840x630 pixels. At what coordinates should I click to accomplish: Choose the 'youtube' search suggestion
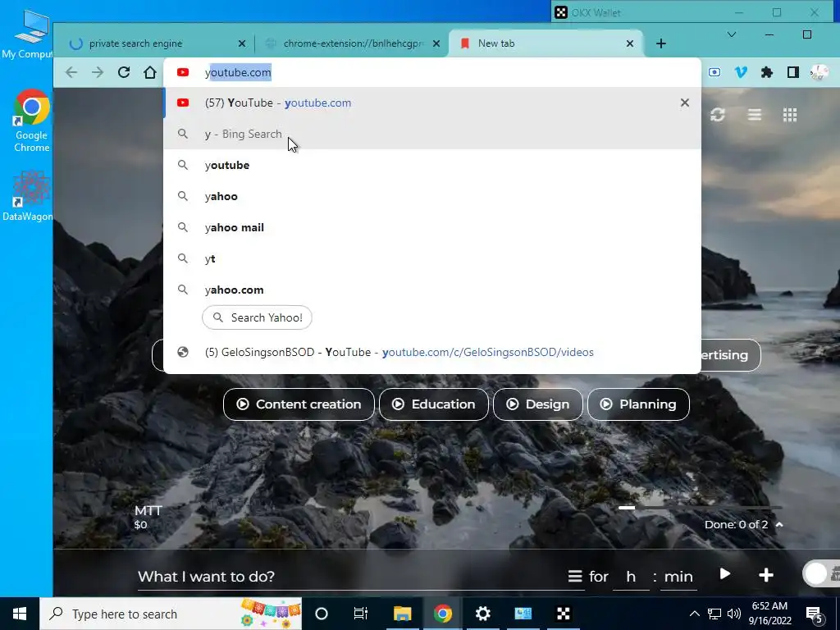[432, 165]
